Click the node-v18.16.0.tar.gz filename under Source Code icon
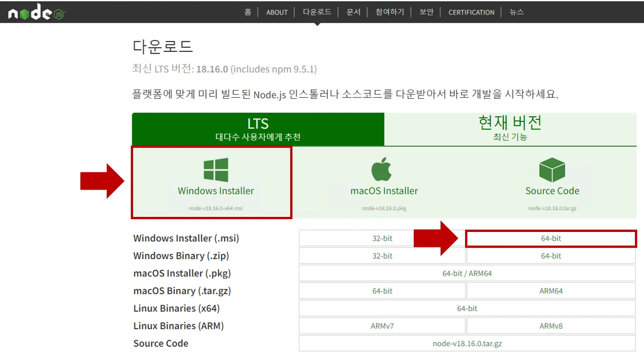Image resolution: width=644 pixels, height=362 pixels. pyautogui.click(x=552, y=208)
